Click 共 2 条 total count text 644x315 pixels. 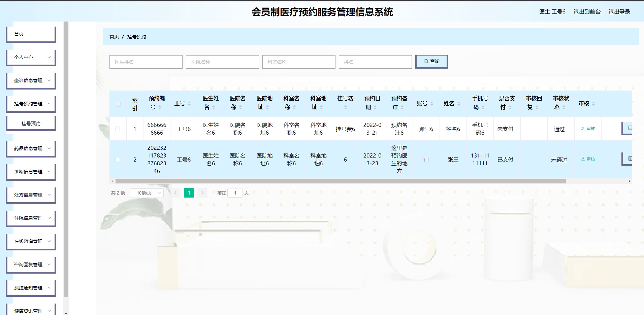pyautogui.click(x=118, y=193)
